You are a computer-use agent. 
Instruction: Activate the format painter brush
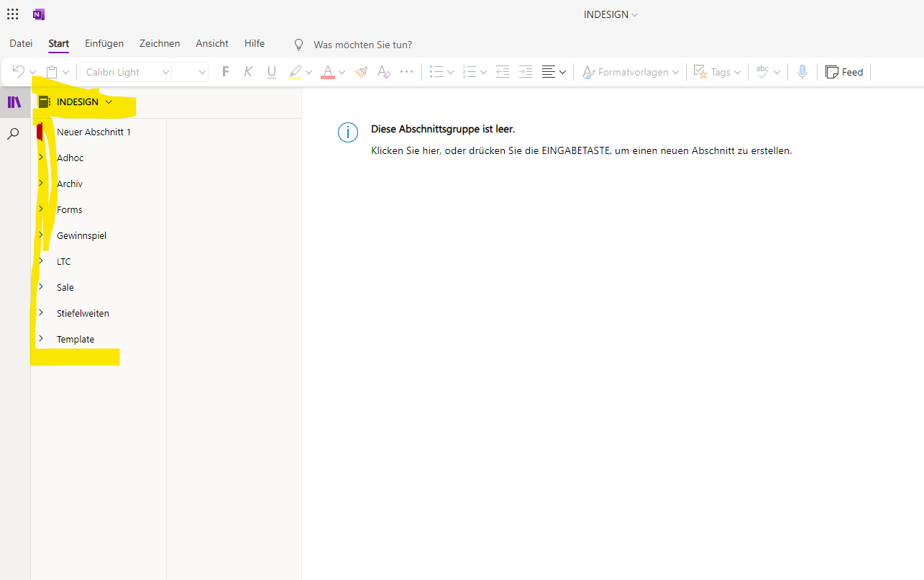[x=361, y=72]
